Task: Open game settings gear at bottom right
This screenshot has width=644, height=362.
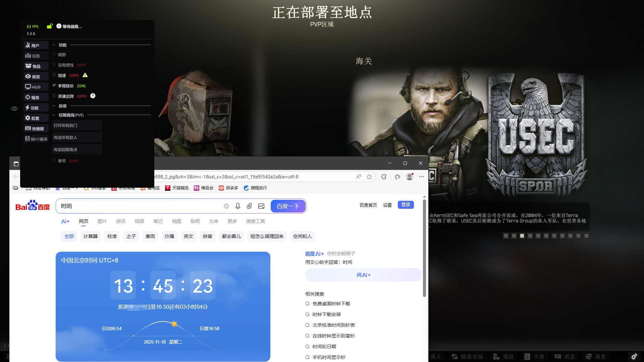Action: [634, 357]
